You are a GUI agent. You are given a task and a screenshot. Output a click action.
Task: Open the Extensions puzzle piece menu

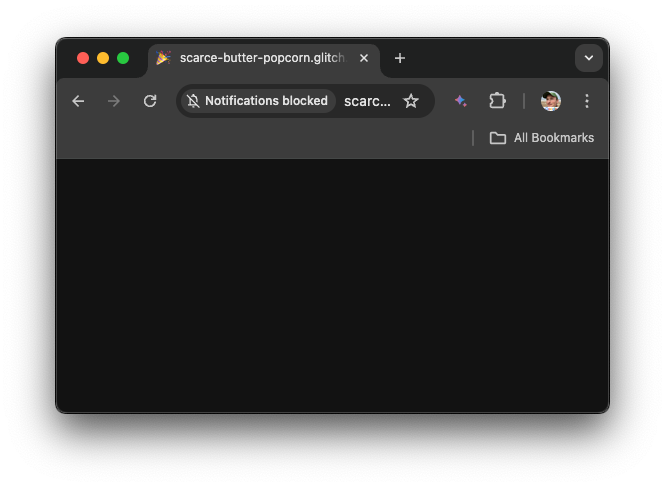tap(497, 101)
